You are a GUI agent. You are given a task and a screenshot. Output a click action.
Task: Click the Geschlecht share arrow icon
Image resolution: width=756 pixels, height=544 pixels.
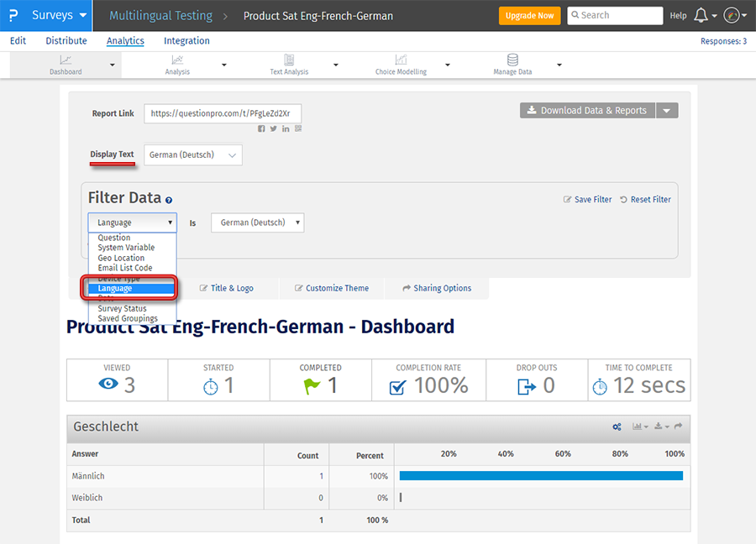[678, 427]
